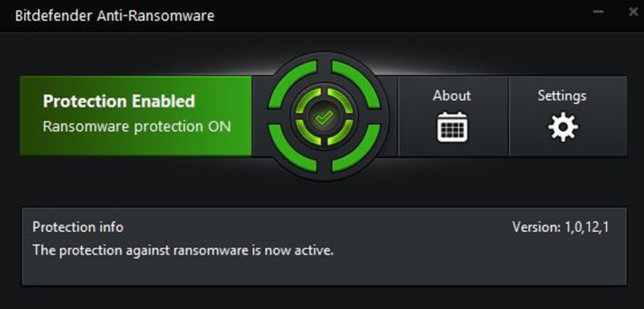Screen dimensions: 644x309
Task: Click the dark gap between dial and About tile
Action: 393,116
